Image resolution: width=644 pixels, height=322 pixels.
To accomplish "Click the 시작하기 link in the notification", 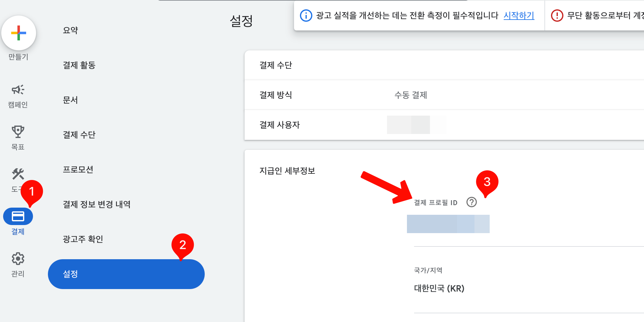I will click(x=519, y=16).
